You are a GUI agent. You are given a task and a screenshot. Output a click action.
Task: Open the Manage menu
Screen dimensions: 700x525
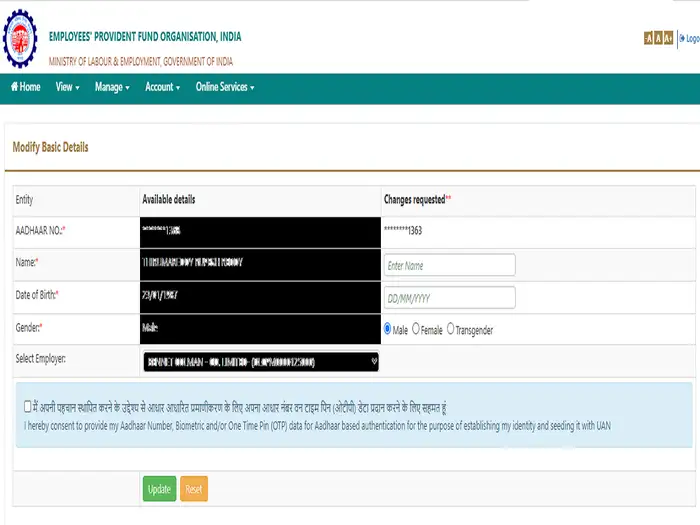click(x=112, y=87)
